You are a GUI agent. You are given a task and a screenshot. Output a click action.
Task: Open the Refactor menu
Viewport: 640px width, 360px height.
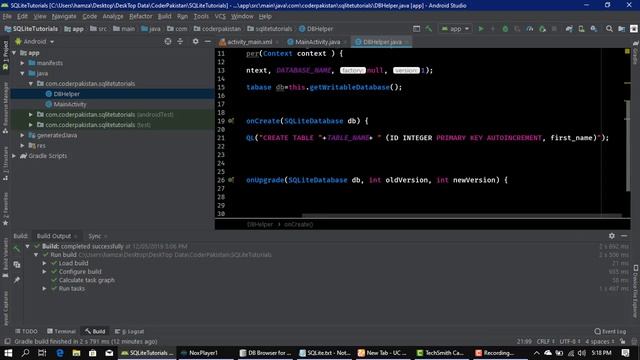(141, 16)
